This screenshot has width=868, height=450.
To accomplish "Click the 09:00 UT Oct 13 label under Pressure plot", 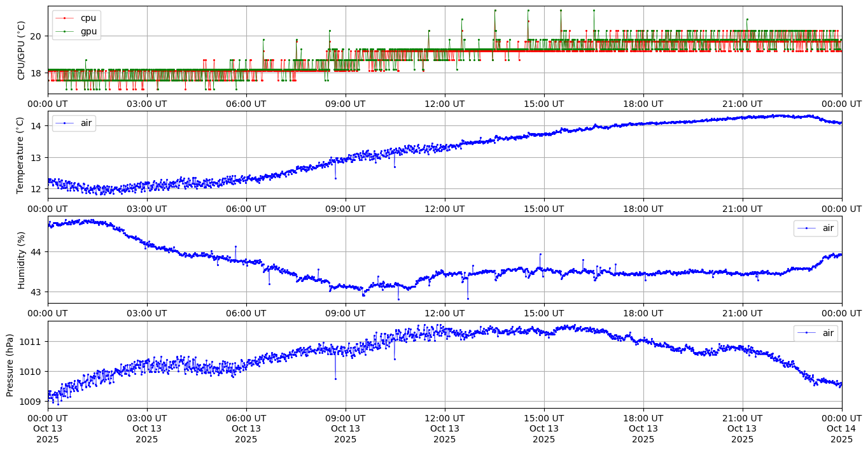I will [x=345, y=428].
